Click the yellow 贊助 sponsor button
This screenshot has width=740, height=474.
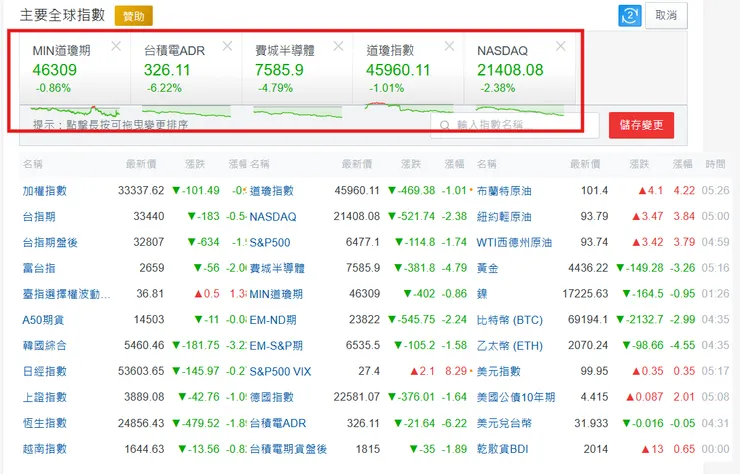134,17
